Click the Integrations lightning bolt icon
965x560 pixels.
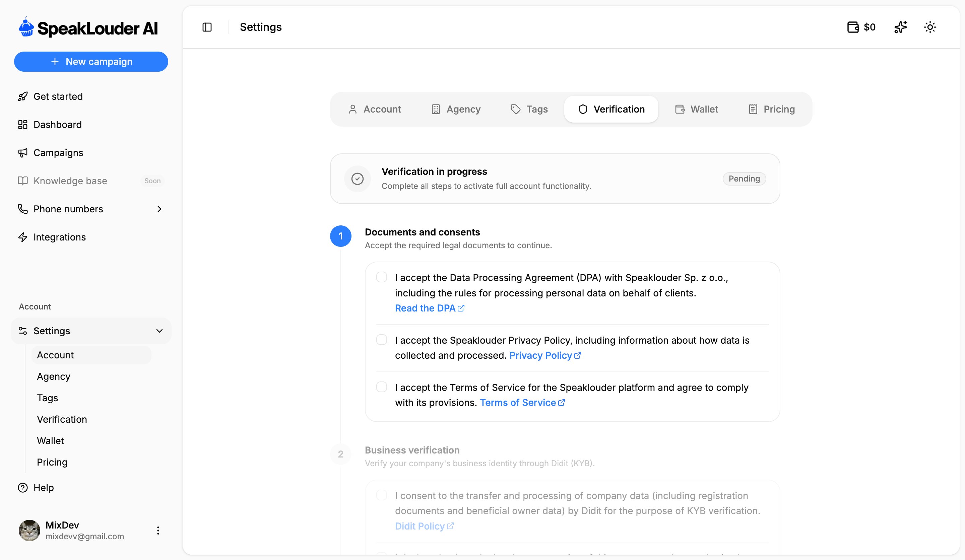(x=22, y=237)
